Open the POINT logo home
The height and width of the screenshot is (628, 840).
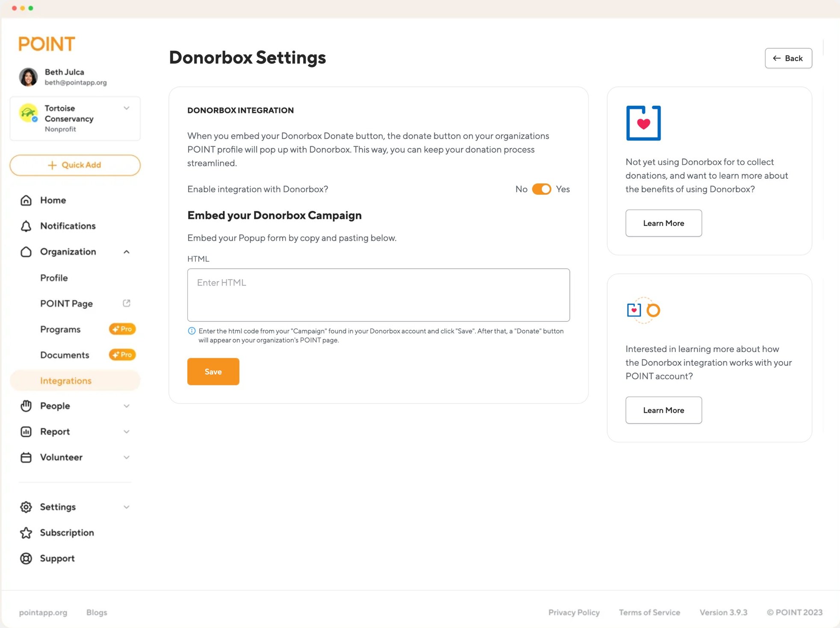tap(47, 43)
